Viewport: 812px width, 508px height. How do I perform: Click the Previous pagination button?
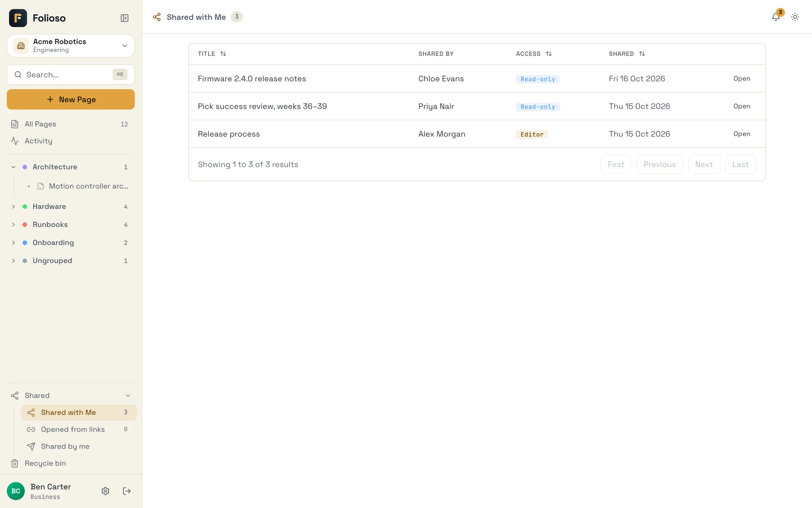pyautogui.click(x=660, y=164)
